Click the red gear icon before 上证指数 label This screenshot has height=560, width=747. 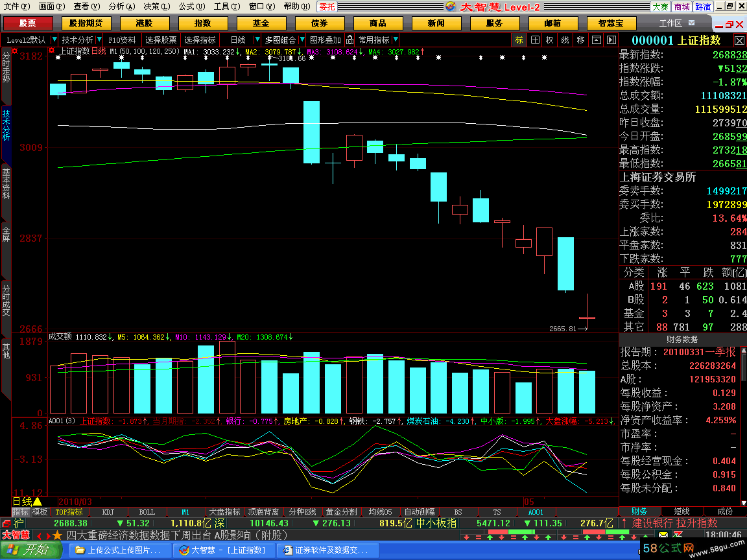coord(52,51)
